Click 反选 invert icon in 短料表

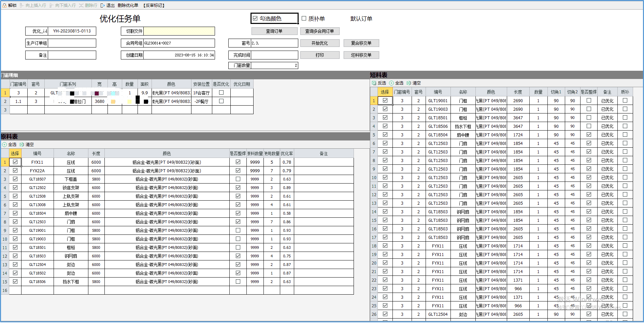[374, 83]
